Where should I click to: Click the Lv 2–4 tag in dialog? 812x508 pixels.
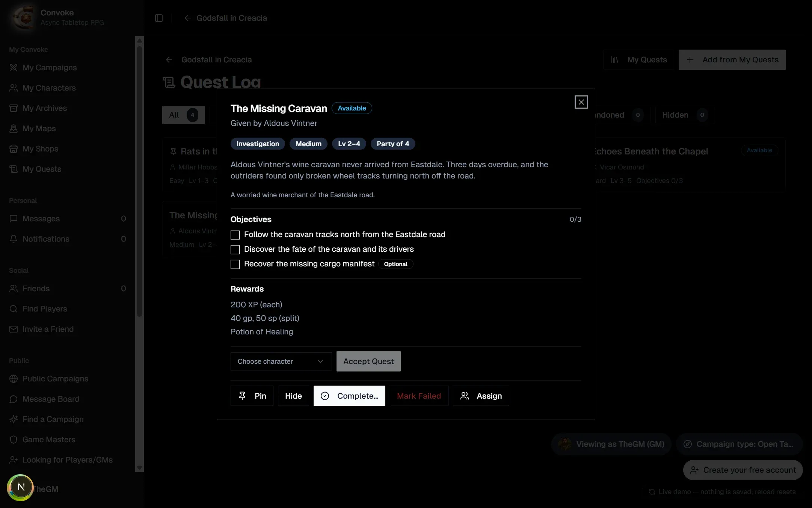click(x=349, y=144)
